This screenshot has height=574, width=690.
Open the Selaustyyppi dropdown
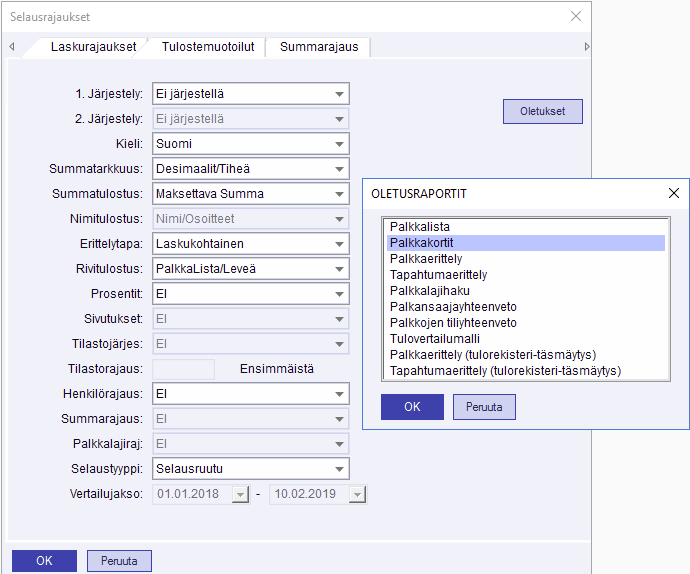pos(339,469)
